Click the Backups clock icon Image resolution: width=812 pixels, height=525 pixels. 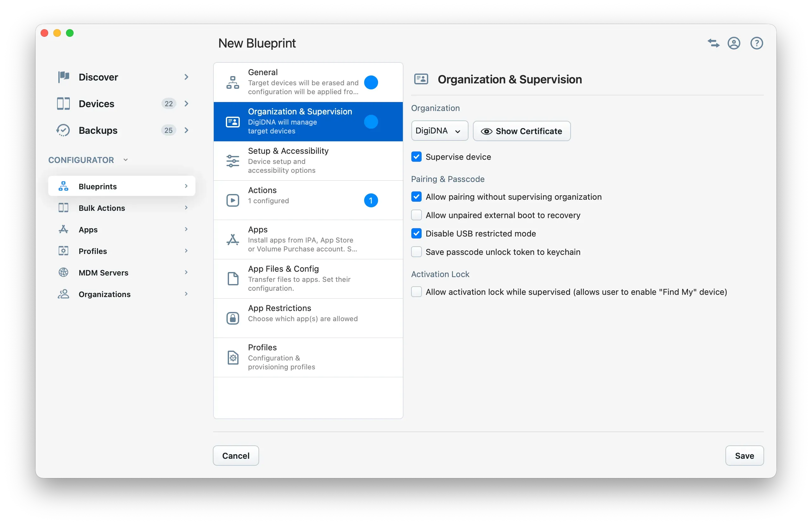coord(63,130)
